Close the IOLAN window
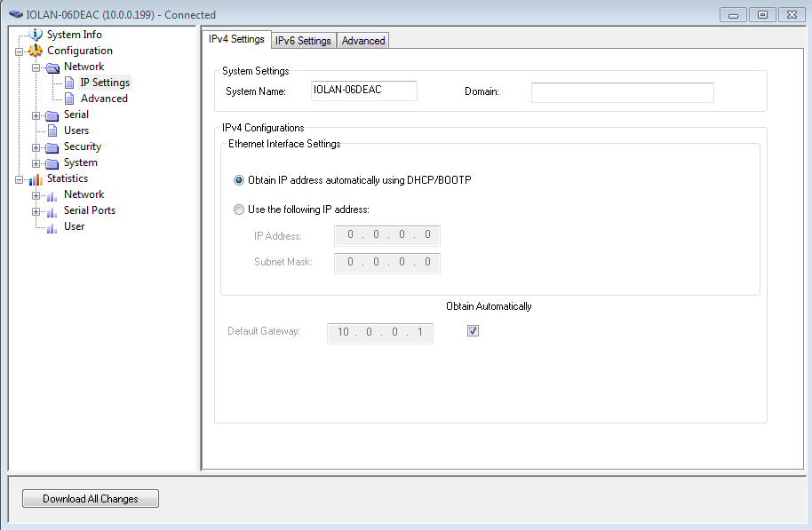The height and width of the screenshot is (530, 812). 792,15
